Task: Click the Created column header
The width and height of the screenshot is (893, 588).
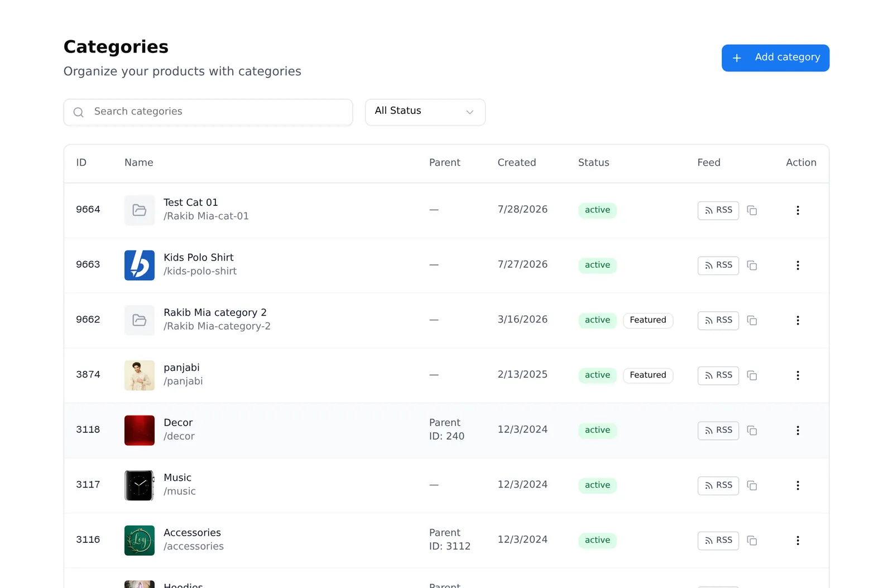Action: tap(517, 162)
